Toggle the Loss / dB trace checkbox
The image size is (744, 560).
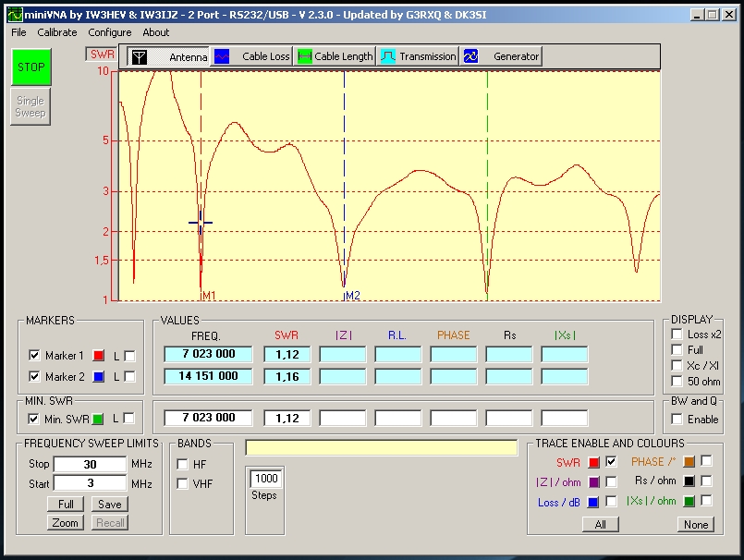pos(611,501)
